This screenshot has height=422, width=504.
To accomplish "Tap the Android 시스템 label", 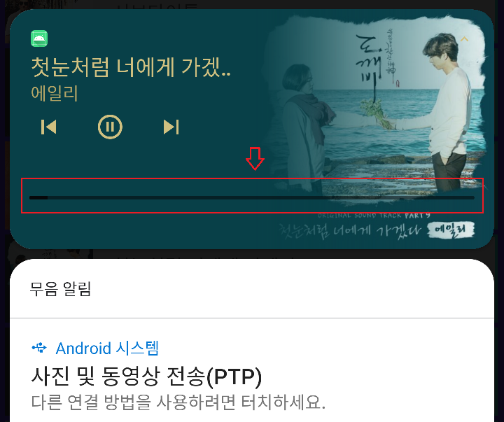I will coord(107,348).
